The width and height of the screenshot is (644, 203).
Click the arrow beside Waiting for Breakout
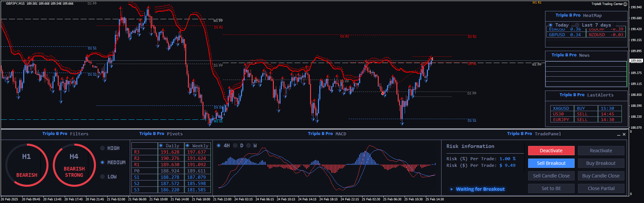pos(451,189)
